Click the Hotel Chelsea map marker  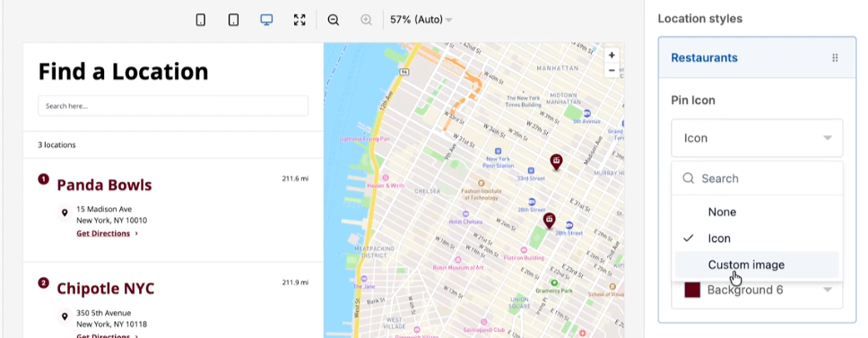(x=466, y=213)
